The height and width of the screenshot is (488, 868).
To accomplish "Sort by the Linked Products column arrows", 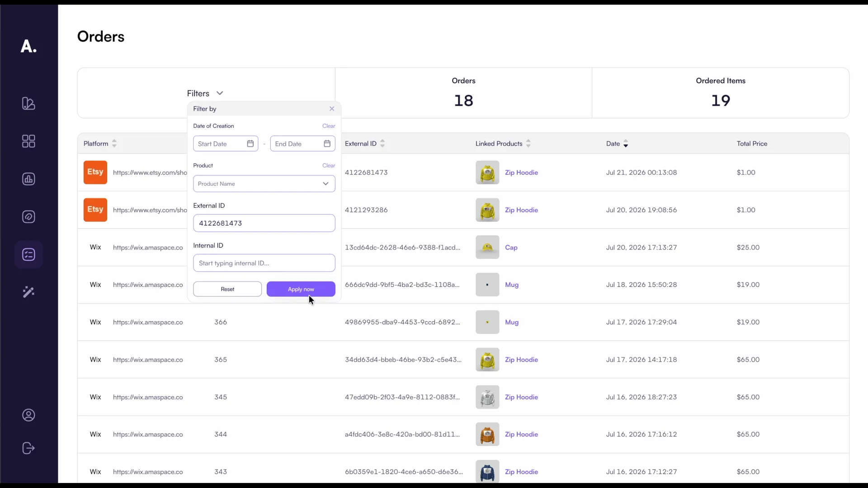I will (528, 144).
